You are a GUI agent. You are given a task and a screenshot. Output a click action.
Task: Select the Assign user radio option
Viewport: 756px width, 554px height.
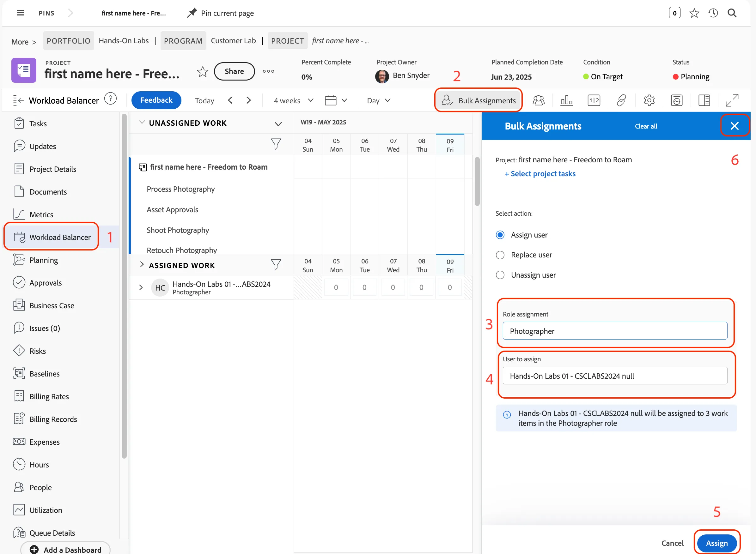(x=500, y=235)
